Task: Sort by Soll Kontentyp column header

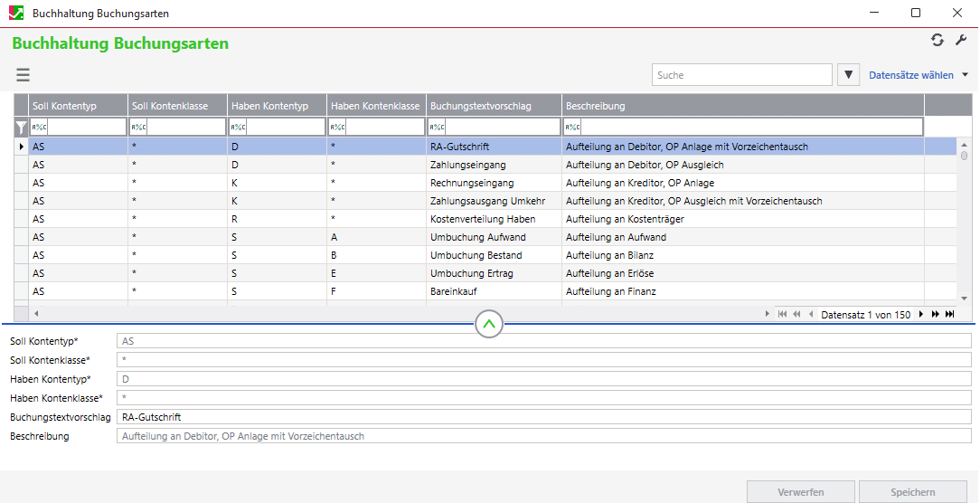Action: 78,106
